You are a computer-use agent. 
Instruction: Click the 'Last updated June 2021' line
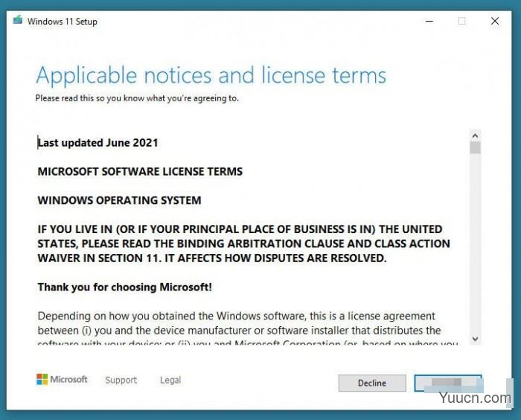pyautogui.click(x=98, y=143)
